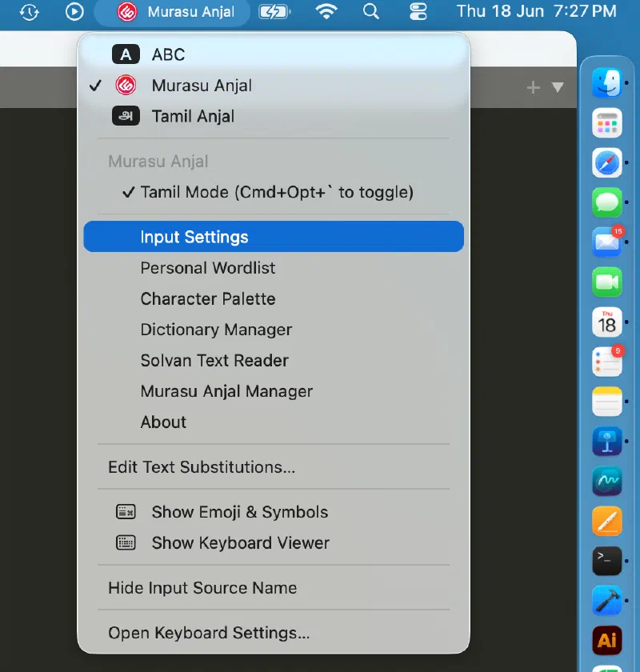Add a new tab with plus button
640x672 pixels.
tap(534, 87)
